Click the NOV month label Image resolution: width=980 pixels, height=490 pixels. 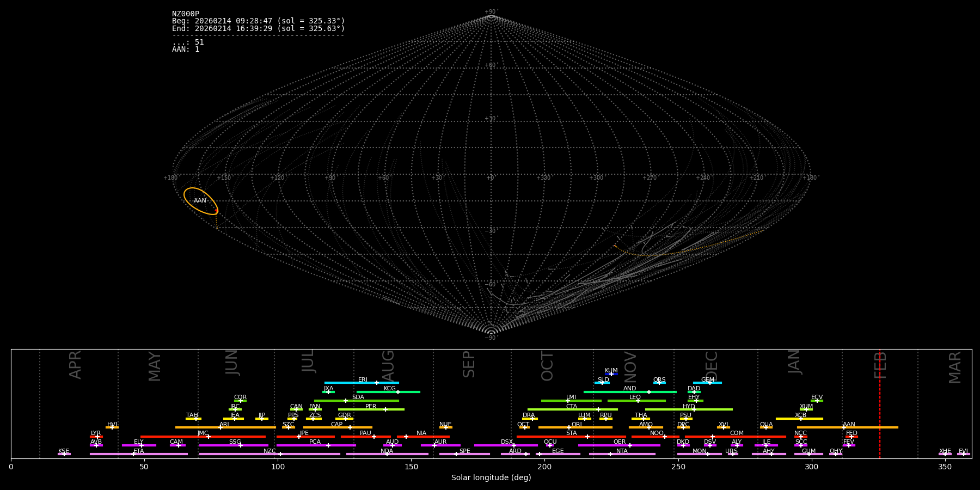coord(630,366)
